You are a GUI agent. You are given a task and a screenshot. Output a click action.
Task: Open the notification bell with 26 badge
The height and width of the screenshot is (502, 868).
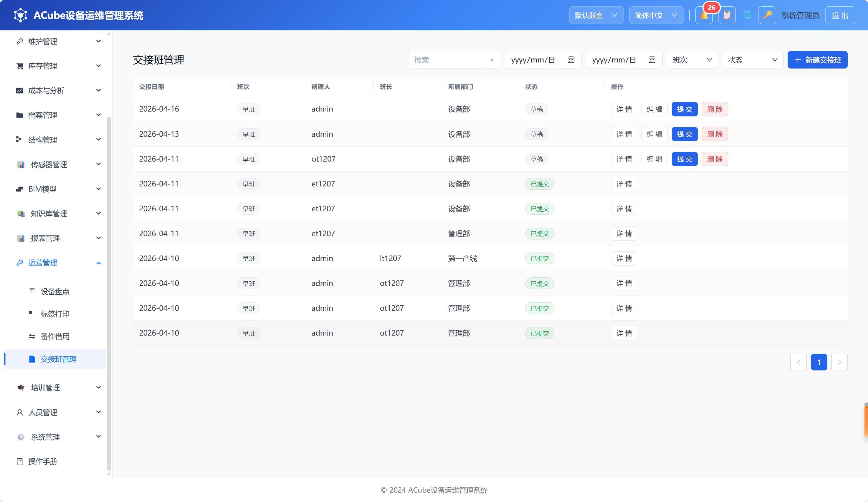pos(704,15)
